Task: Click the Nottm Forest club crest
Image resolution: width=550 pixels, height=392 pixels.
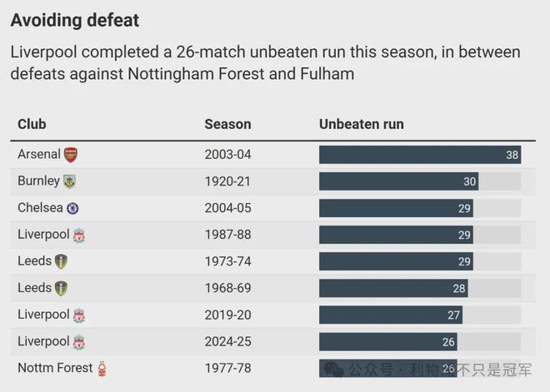Action: click(102, 369)
